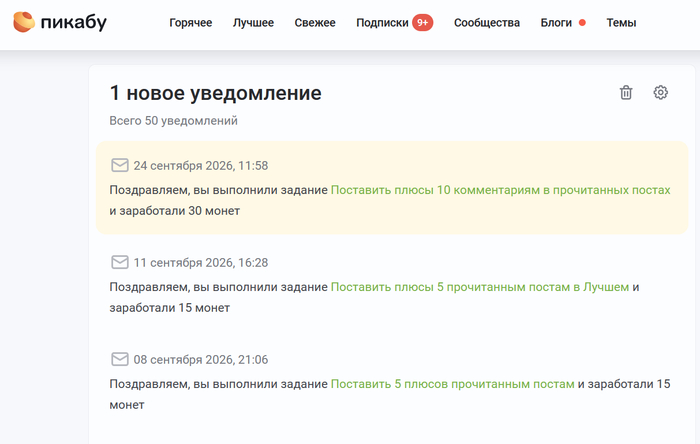Open the Темы menu item
700x444 pixels.
pos(621,23)
